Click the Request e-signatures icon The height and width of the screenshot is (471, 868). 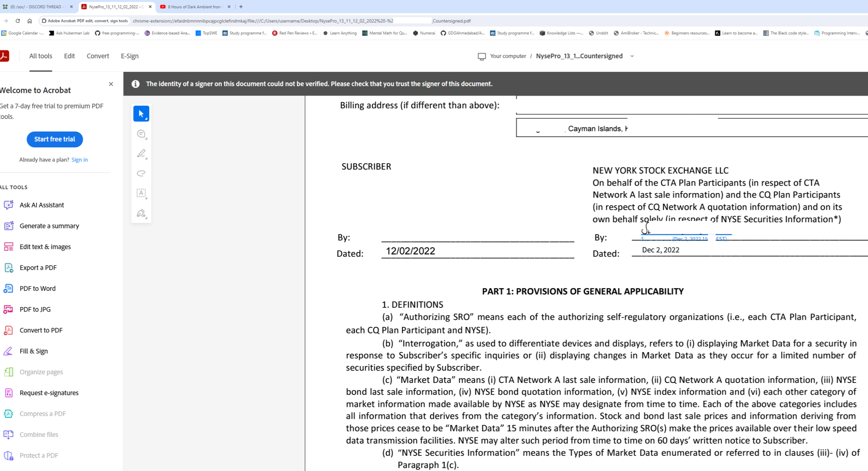tap(8, 393)
